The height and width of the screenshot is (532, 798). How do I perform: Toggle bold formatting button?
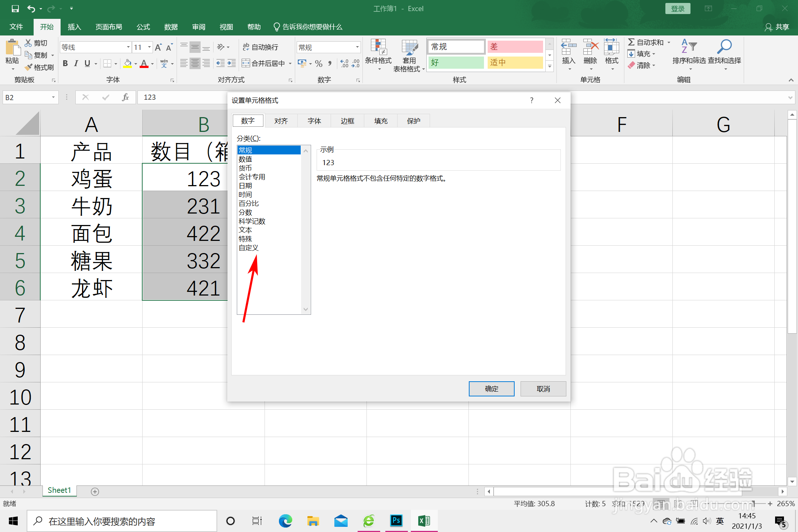(x=65, y=64)
